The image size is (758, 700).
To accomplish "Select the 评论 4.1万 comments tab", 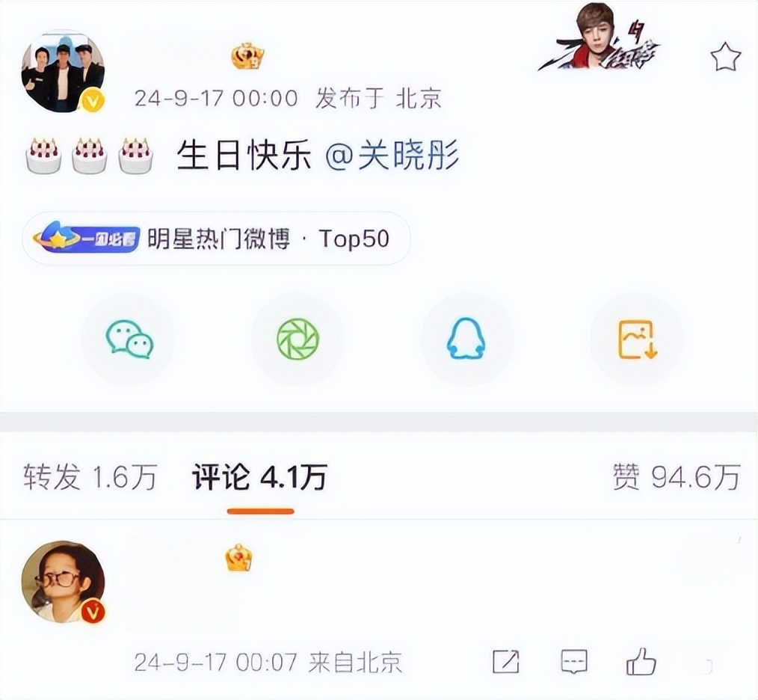I will (x=259, y=477).
